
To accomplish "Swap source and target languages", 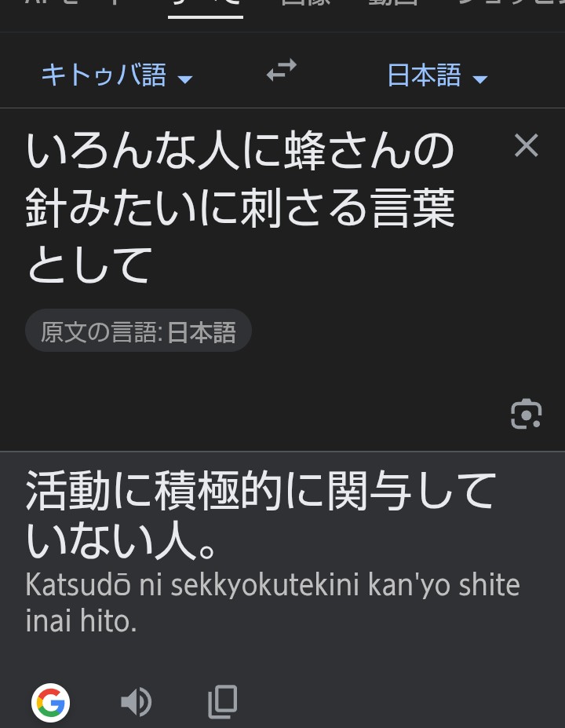I will coord(282,70).
